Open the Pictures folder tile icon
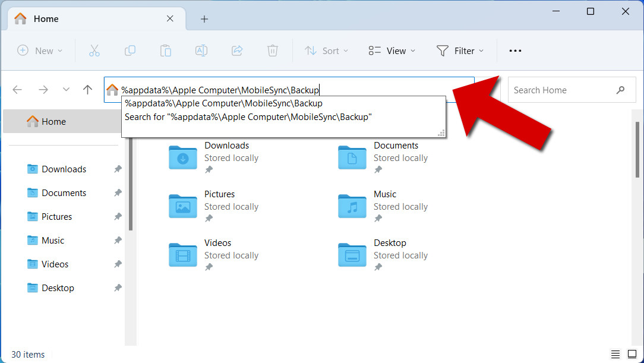 183,206
